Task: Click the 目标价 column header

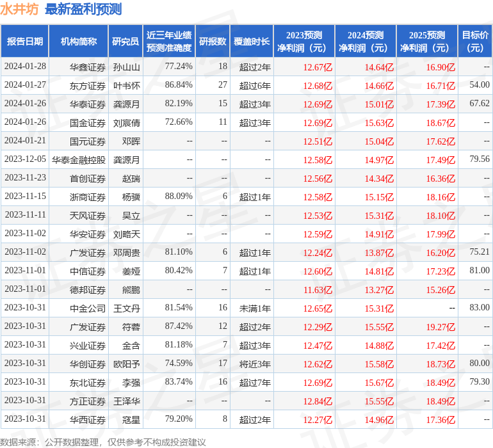Action: coord(475,42)
